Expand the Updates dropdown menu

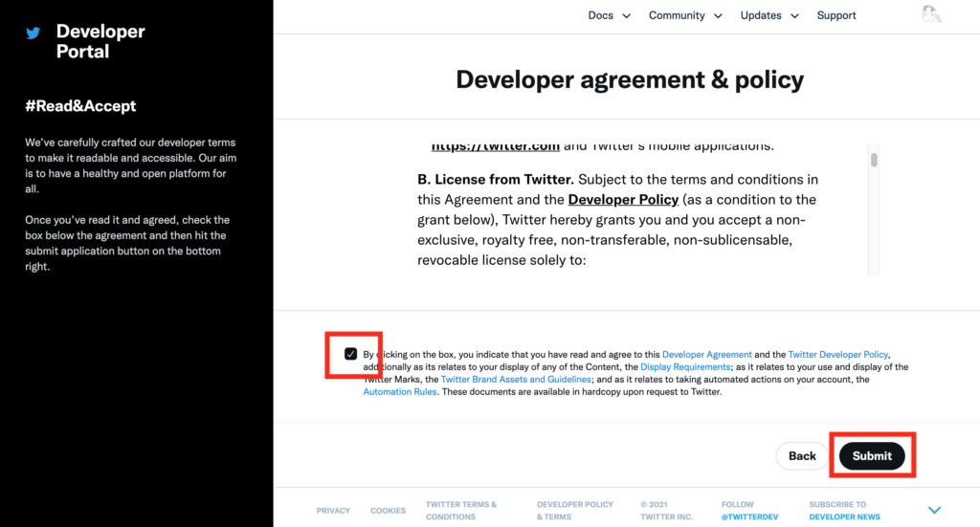768,15
